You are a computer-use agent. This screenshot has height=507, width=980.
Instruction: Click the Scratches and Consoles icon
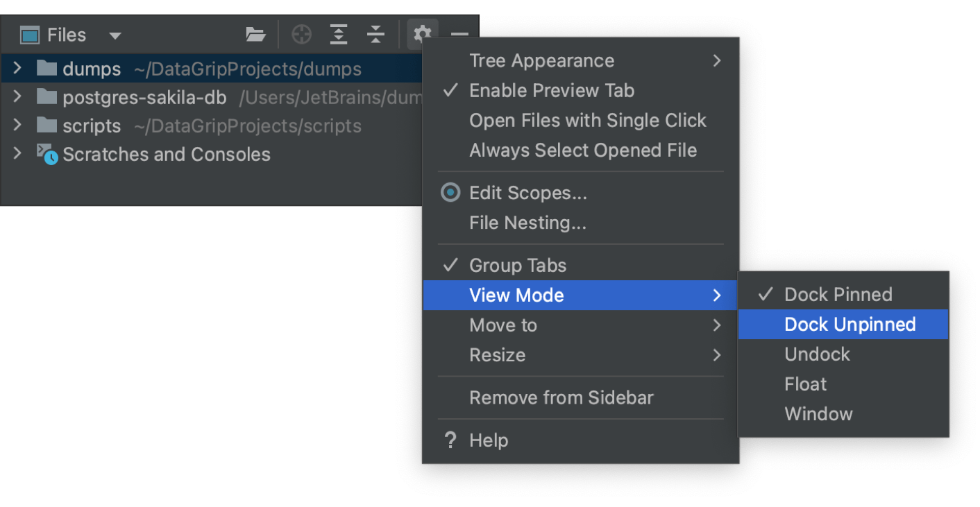point(46,154)
